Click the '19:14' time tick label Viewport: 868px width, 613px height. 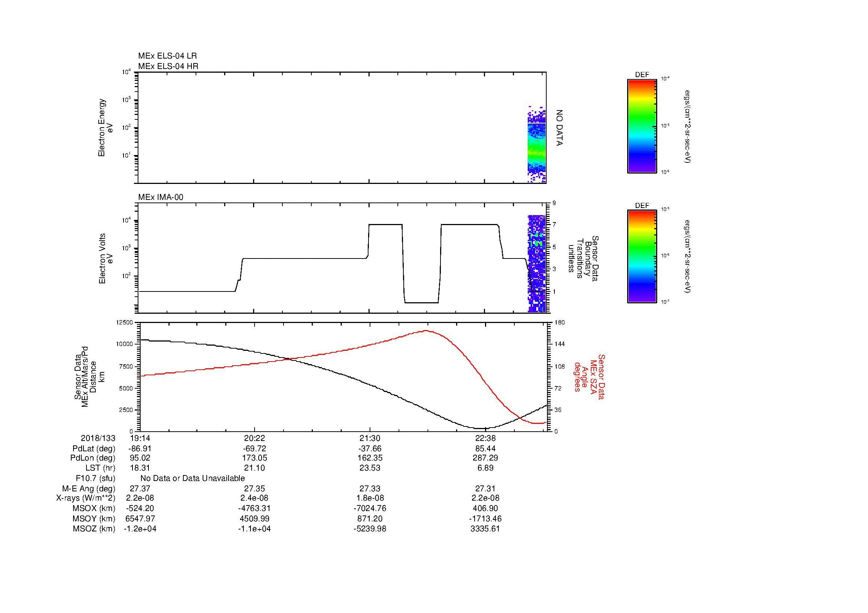pyautogui.click(x=140, y=438)
